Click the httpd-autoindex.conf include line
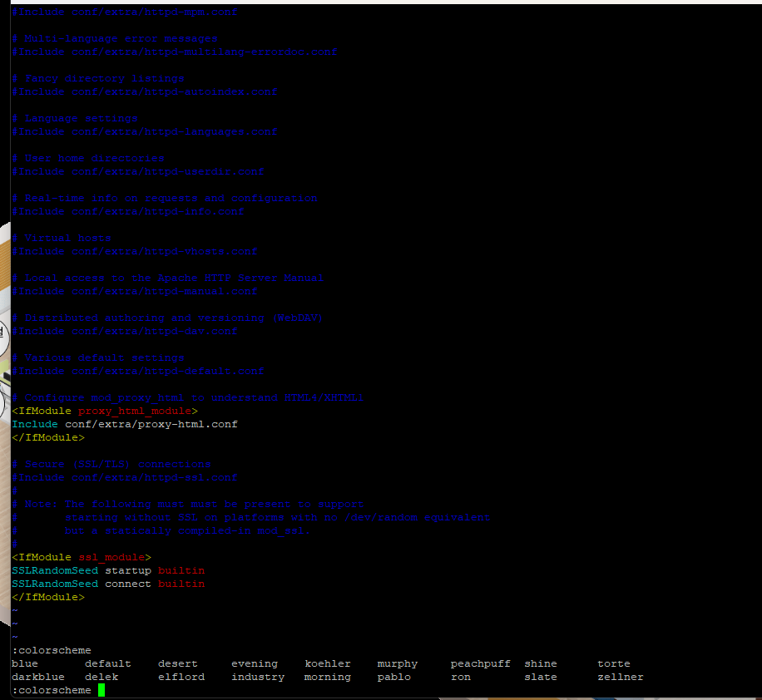This screenshot has width=762, height=700. click(x=145, y=91)
